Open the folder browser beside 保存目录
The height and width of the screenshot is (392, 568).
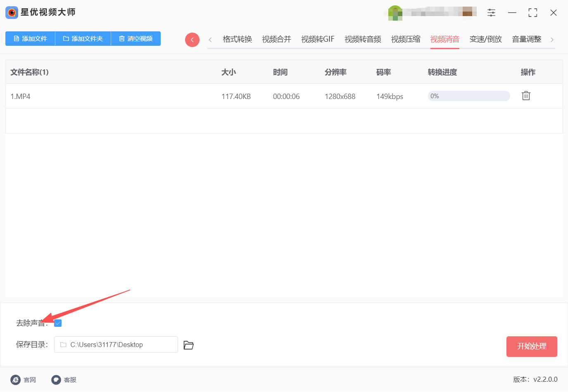[x=188, y=345]
